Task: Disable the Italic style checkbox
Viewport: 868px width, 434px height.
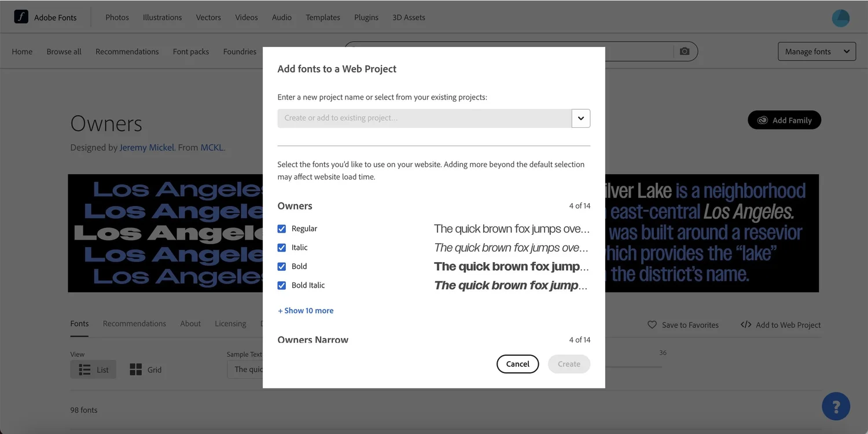Action: (x=281, y=247)
